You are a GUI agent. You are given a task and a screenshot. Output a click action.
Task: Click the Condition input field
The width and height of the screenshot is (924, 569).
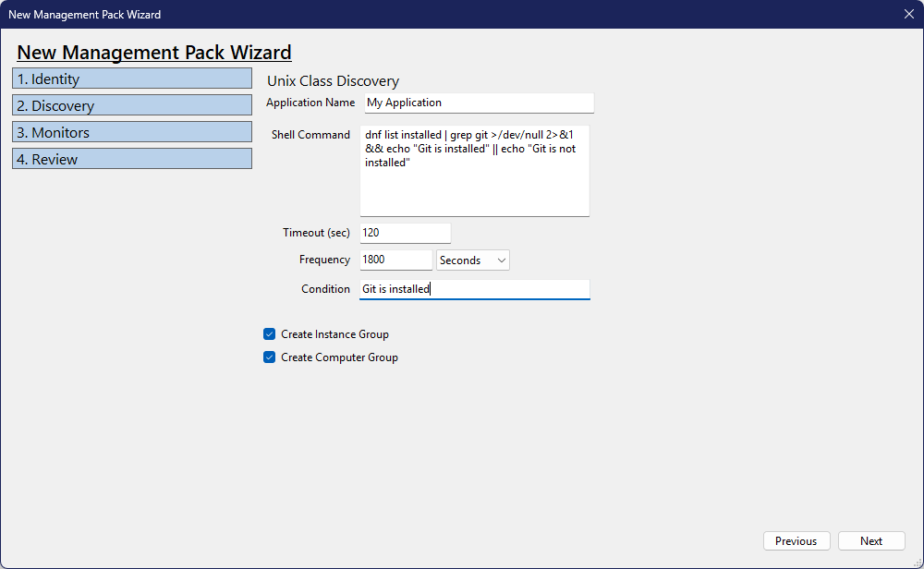click(474, 289)
